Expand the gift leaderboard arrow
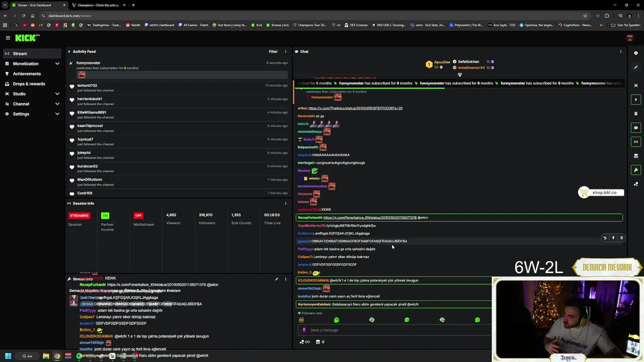This screenshot has width=644, height=362. pyautogui.click(x=459, y=75)
